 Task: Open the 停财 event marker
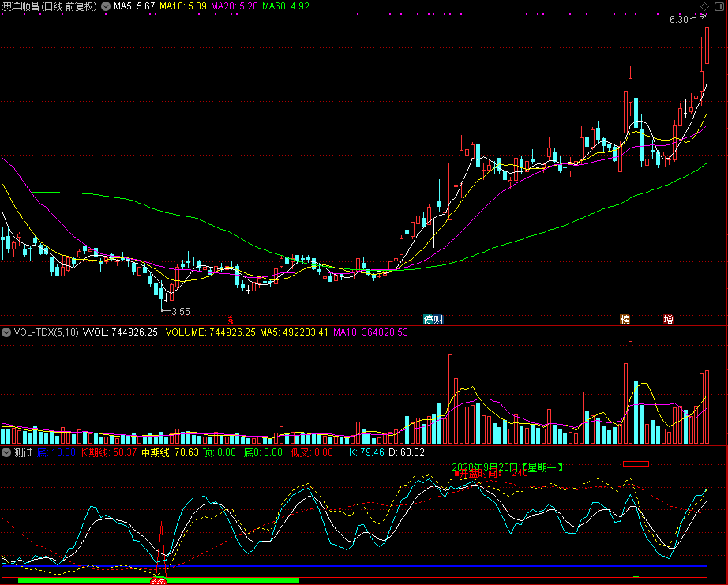click(x=433, y=320)
